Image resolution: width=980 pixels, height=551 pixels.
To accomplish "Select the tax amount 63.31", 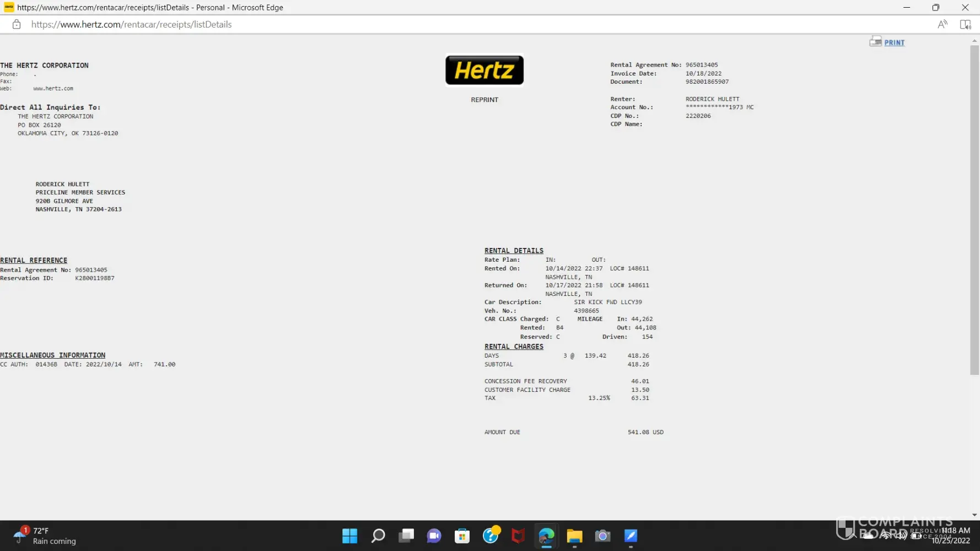I will point(640,398).
